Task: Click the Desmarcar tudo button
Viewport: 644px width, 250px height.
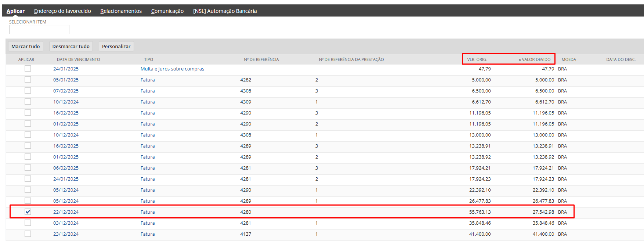Action: click(71, 46)
